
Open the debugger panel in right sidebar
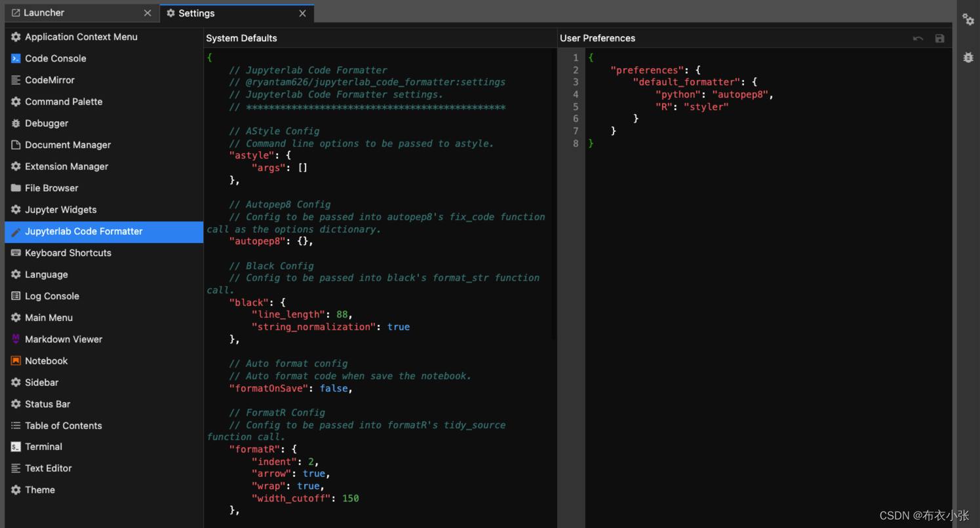tap(968, 58)
